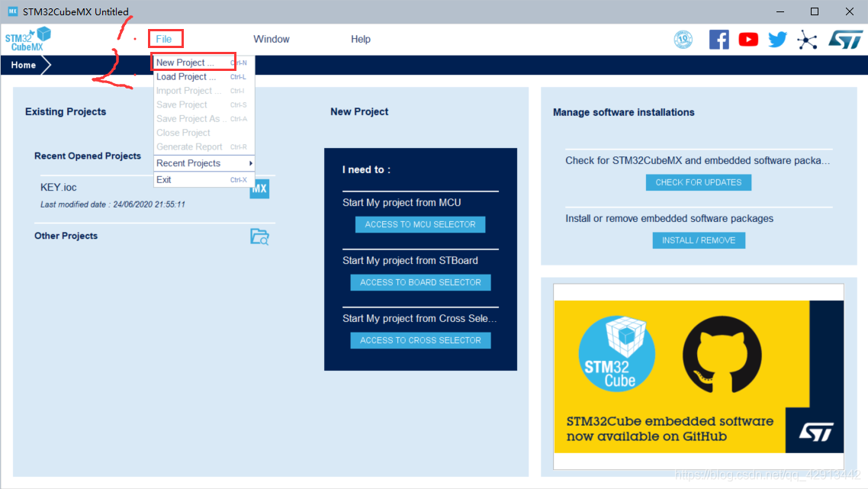Click the STM32CubeMX logo icon
Screen dimensions: 868x489
[28, 39]
